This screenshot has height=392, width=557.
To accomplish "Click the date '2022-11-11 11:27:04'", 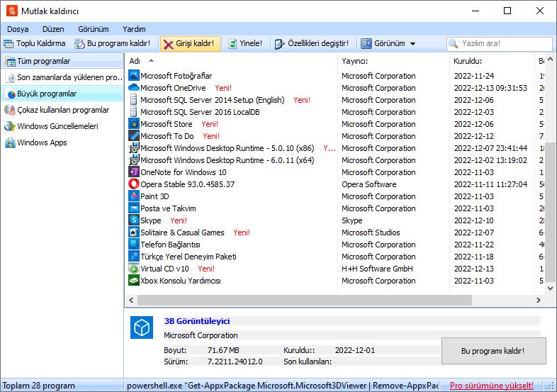I will (x=490, y=184).
